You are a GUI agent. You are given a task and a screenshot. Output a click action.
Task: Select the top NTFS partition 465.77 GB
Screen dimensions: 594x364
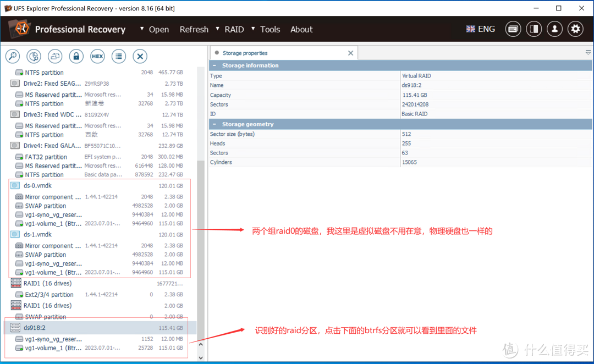[x=100, y=73]
